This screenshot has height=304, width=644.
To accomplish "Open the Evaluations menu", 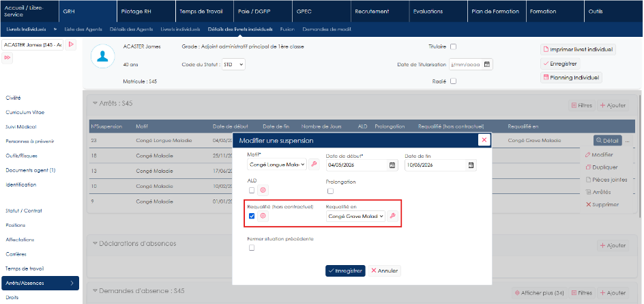I will click(438, 12).
